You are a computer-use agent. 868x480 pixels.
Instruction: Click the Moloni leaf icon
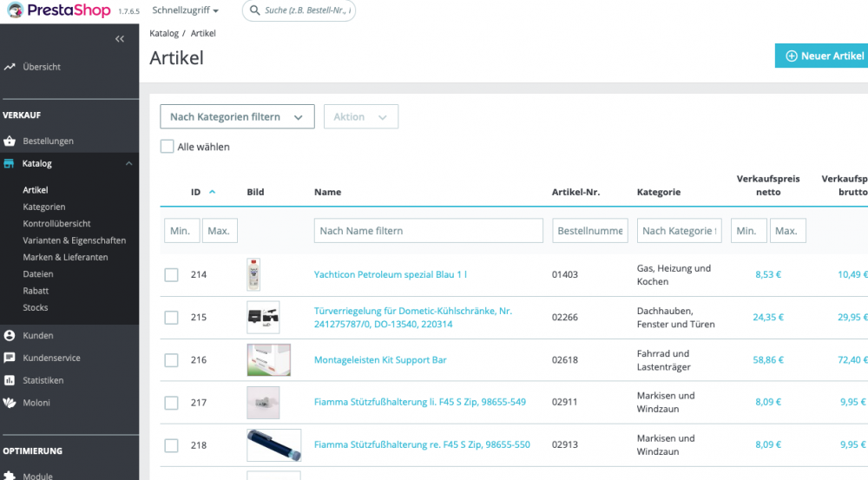point(10,403)
